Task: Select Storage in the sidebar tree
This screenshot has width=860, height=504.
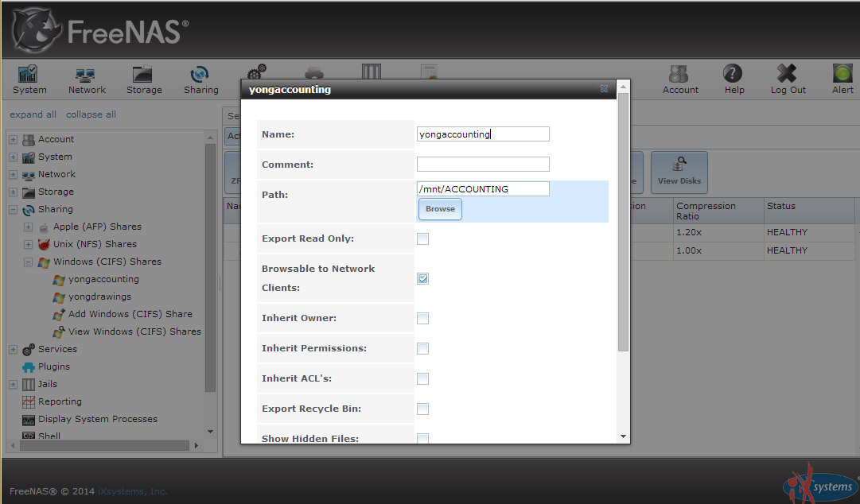Action: [56, 192]
